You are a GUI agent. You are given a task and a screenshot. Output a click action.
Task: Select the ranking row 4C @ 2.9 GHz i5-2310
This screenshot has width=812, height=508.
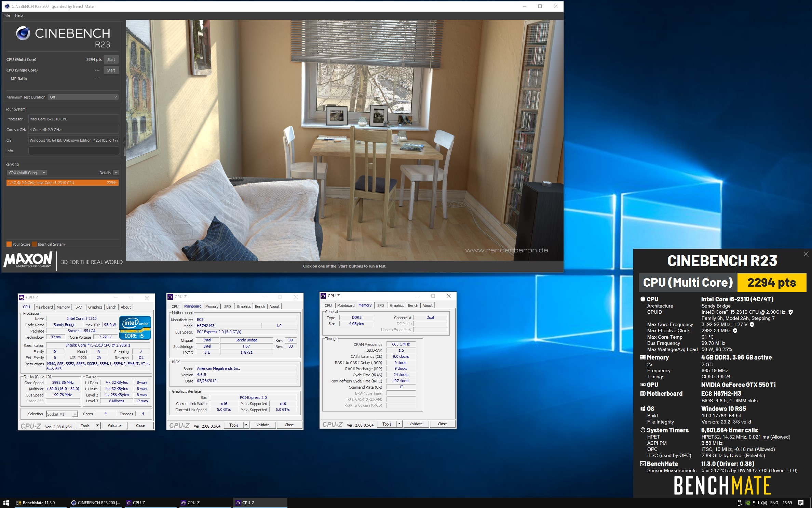63,183
